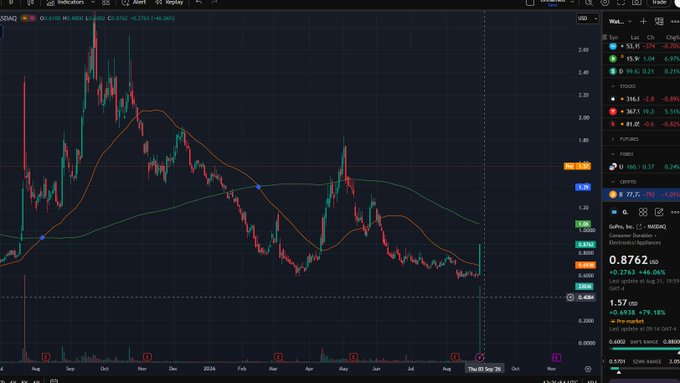The height and width of the screenshot is (383, 680).
Task: Open indicator templates grid icon
Action: [106, 3]
